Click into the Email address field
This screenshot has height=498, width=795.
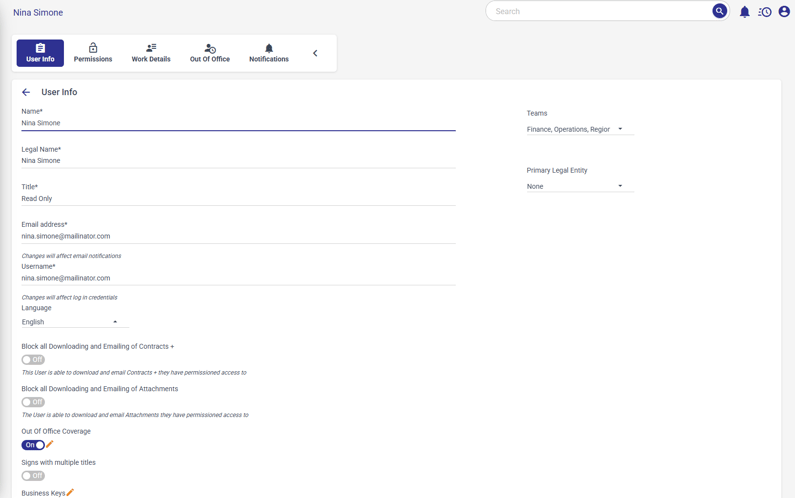coord(238,236)
